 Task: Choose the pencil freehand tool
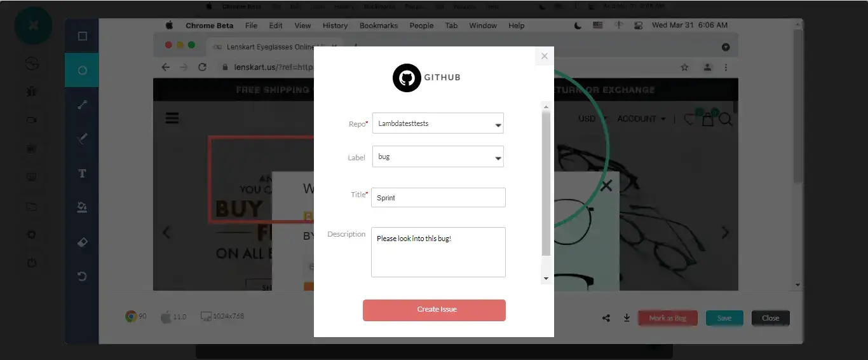pyautogui.click(x=82, y=139)
